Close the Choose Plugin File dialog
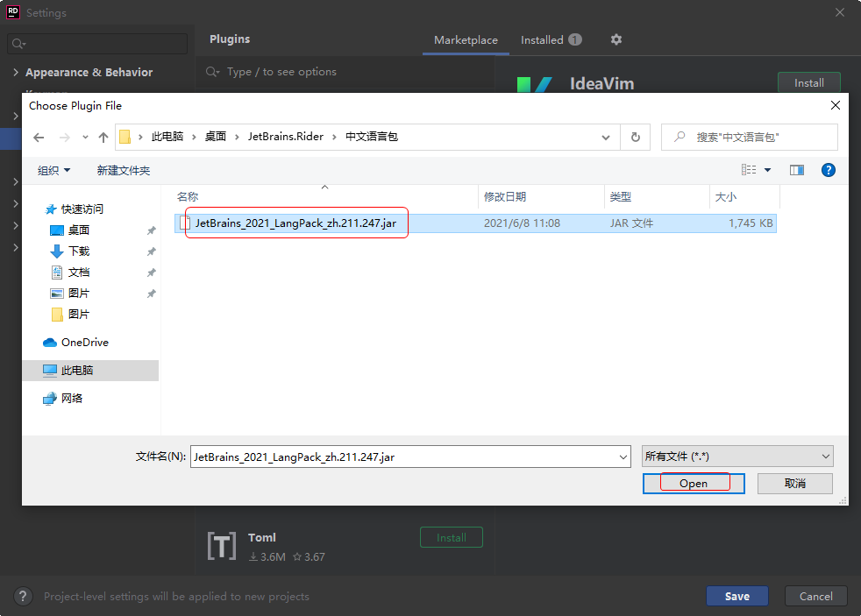 tap(836, 105)
